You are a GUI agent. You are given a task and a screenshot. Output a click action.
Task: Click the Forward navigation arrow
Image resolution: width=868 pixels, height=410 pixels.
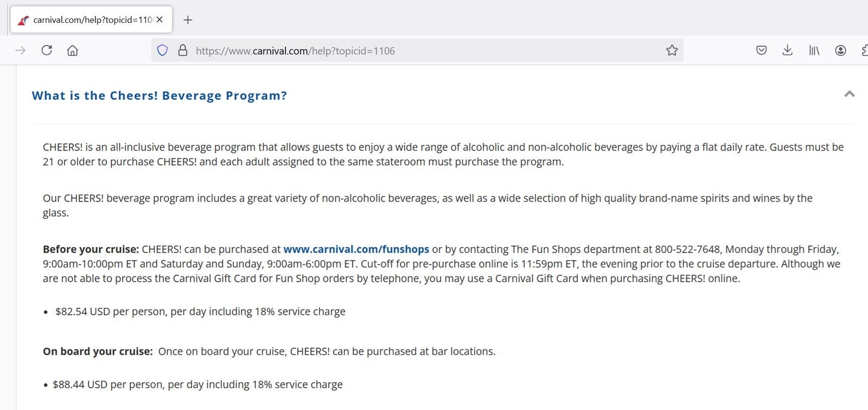(20, 50)
